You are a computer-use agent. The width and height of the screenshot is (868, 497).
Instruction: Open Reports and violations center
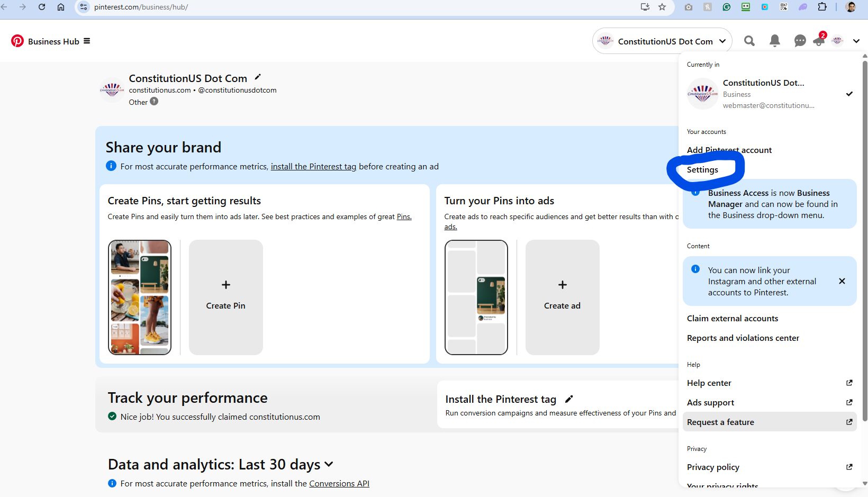click(743, 338)
